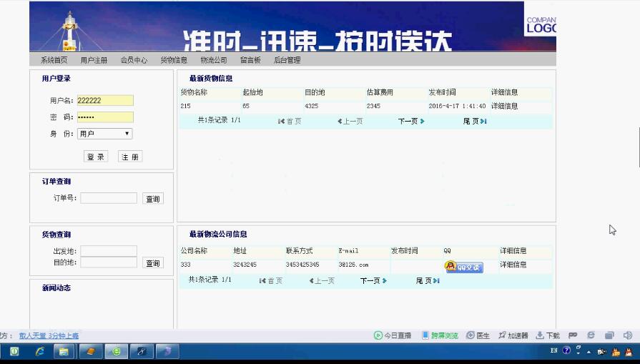Click 尾页 in the company list pager

pyautogui.click(x=428, y=281)
